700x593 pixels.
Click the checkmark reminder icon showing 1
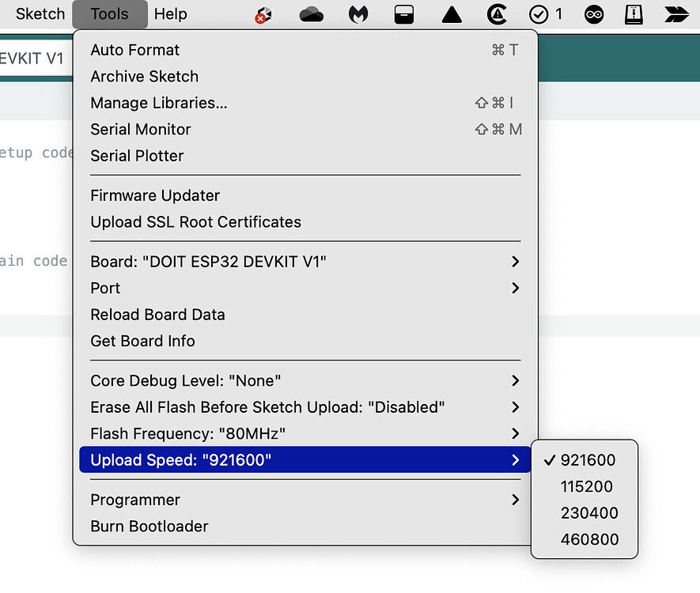click(x=540, y=13)
